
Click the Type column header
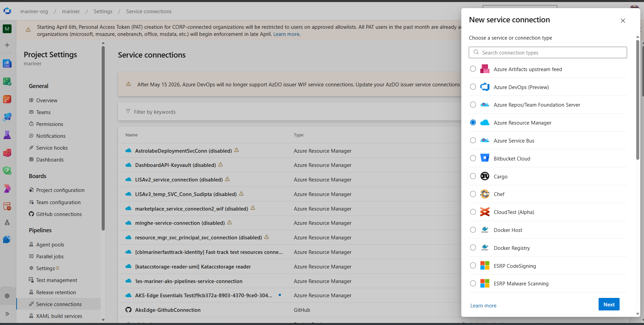299,135
